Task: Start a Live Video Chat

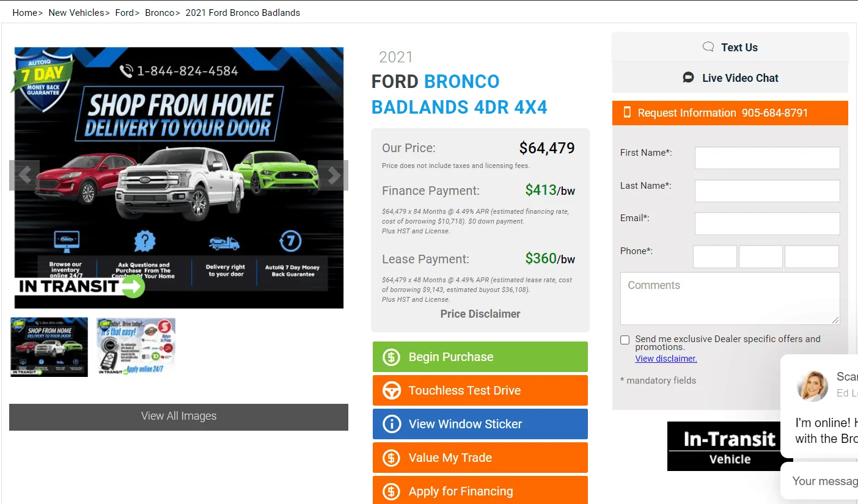Action: pyautogui.click(x=730, y=78)
